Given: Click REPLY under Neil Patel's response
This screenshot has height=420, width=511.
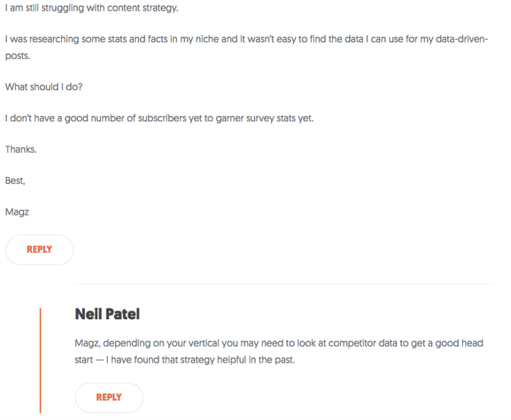Looking at the screenshot, I should tap(108, 397).
